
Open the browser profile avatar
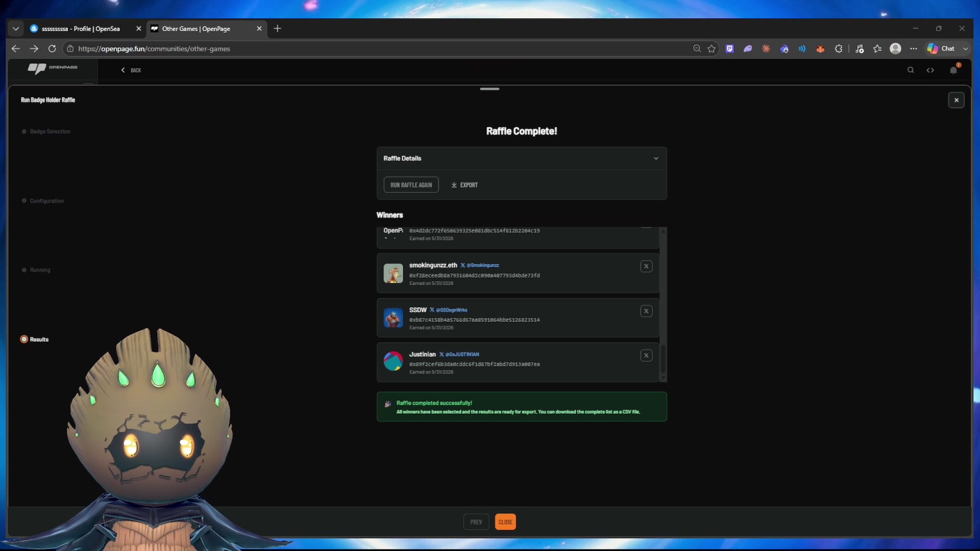tap(895, 49)
